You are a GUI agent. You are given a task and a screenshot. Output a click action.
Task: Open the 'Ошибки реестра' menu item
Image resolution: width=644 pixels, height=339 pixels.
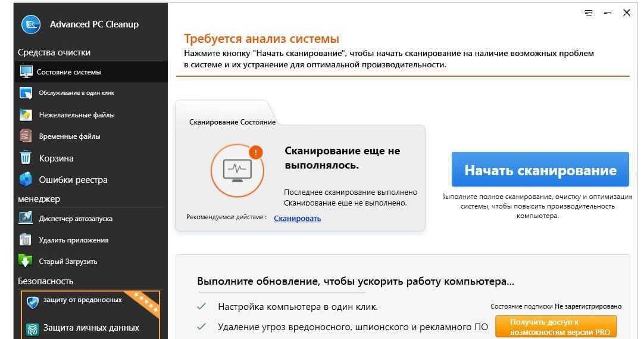(x=73, y=179)
